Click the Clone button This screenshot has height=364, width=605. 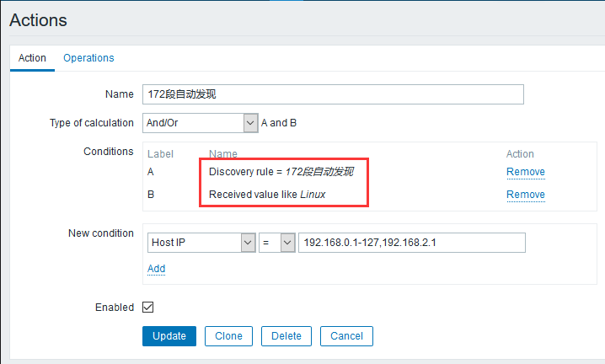click(229, 336)
